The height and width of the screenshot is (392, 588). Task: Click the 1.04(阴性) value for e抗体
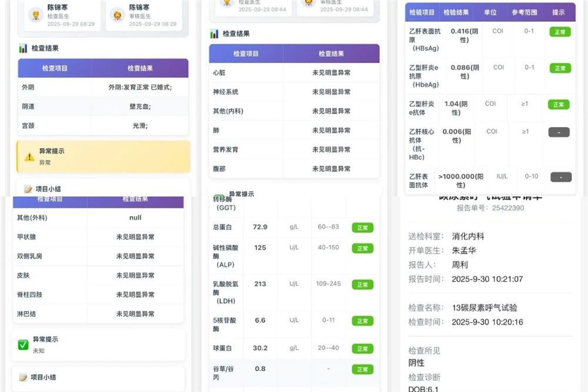[456, 108]
